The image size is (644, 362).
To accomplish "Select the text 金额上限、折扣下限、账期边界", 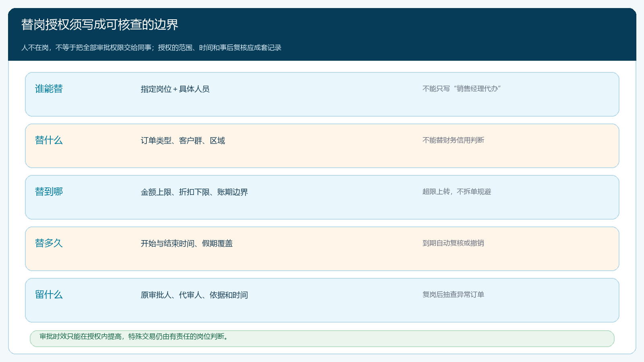I will (x=194, y=192).
